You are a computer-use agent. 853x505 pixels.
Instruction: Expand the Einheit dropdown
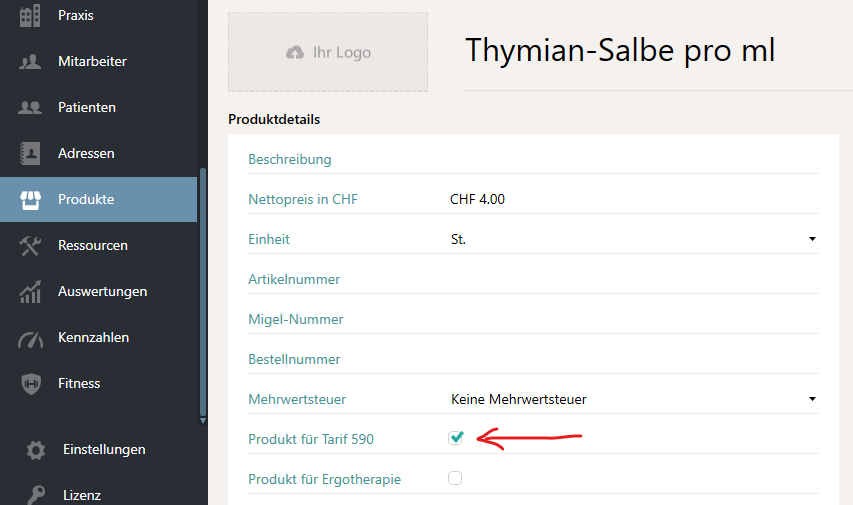coord(634,239)
